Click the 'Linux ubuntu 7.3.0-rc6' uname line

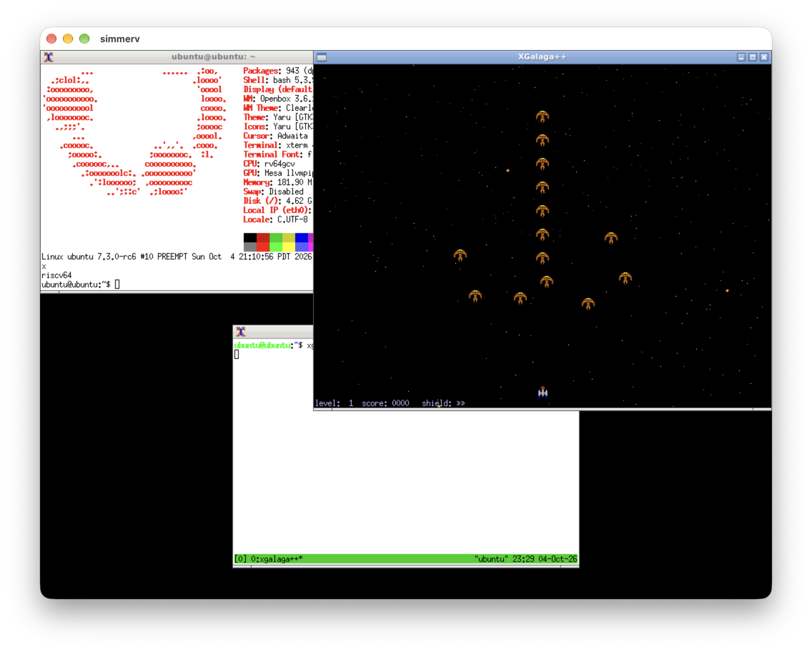(177, 257)
